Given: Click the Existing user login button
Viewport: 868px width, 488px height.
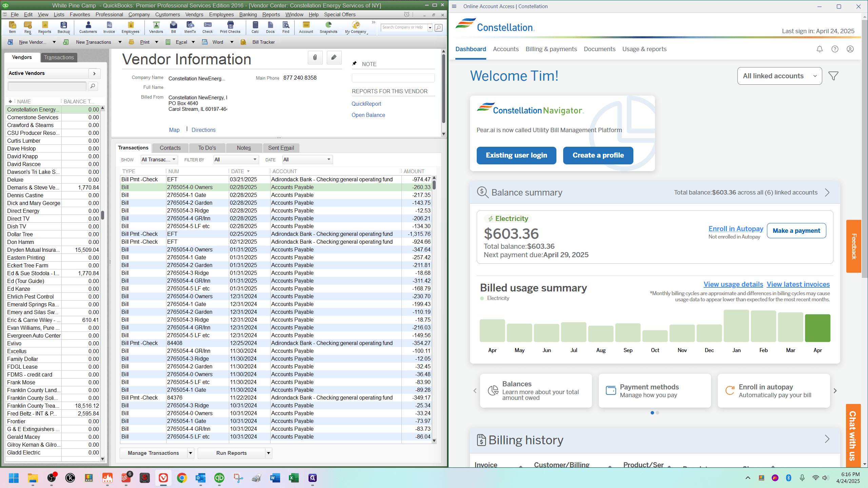Looking at the screenshot, I should 516,155.
